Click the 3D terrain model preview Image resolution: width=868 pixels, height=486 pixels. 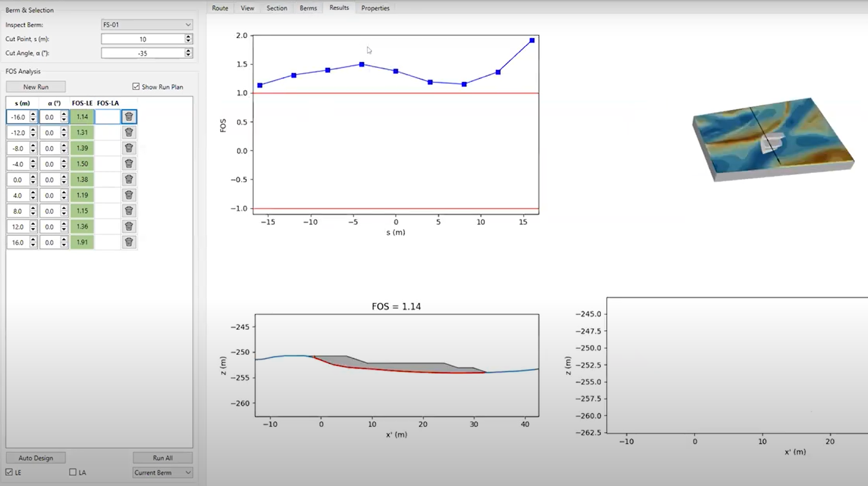[772, 139]
